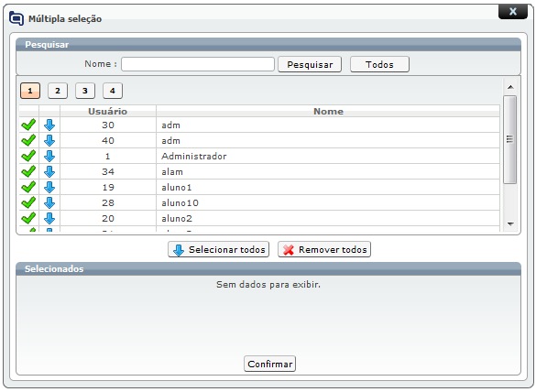
Task: Click the Todos button
Action: pyautogui.click(x=379, y=64)
